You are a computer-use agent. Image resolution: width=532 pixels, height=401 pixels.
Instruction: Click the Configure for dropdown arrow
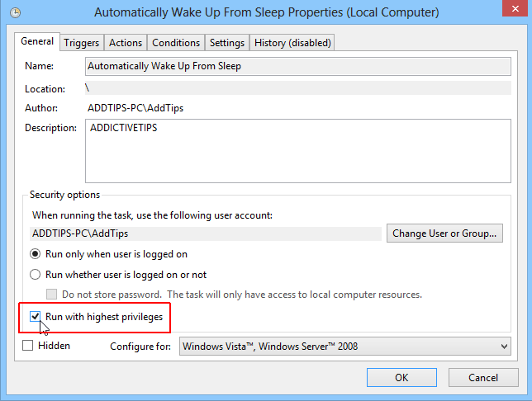pyautogui.click(x=503, y=347)
